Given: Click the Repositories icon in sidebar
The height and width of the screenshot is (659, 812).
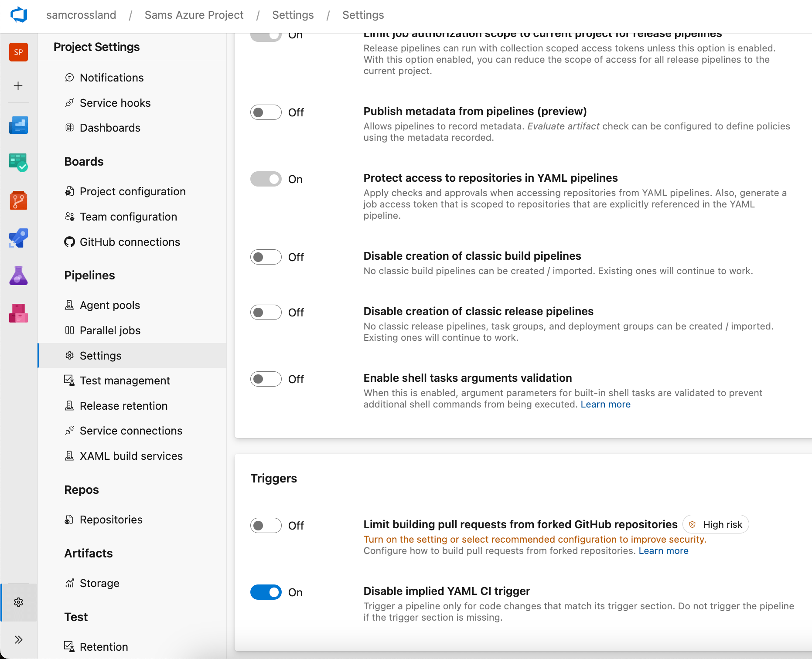Looking at the screenshot, I should tap(69, 520).
